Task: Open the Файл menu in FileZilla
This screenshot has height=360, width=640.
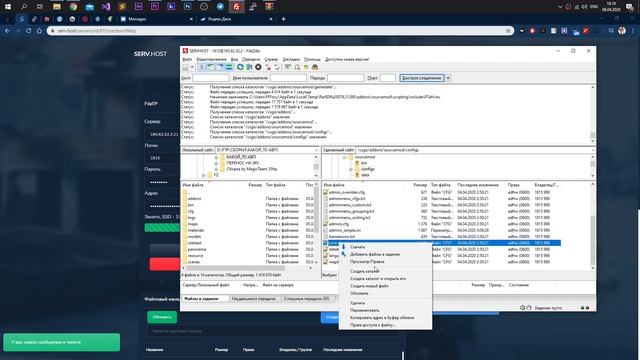Action: [x=187, y=60]
